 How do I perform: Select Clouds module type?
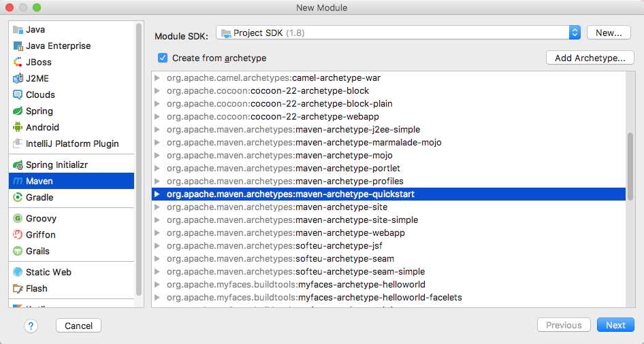pos(71,94)
